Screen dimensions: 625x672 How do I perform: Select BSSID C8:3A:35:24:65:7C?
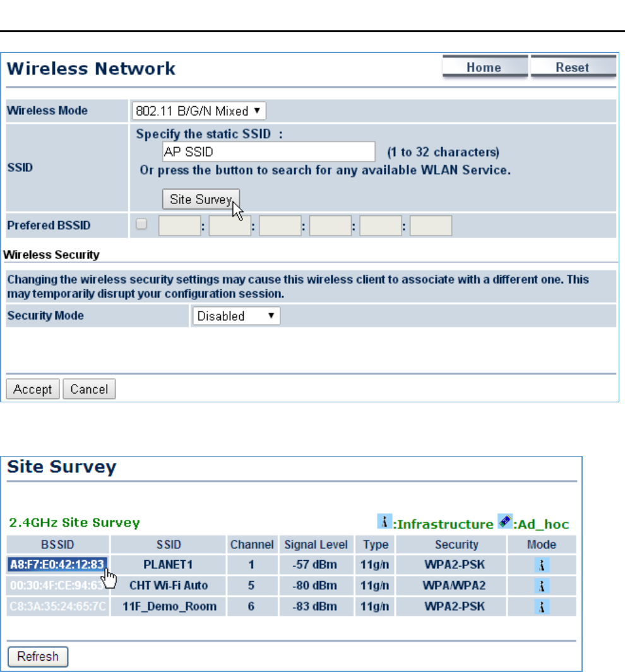[57, 606]
